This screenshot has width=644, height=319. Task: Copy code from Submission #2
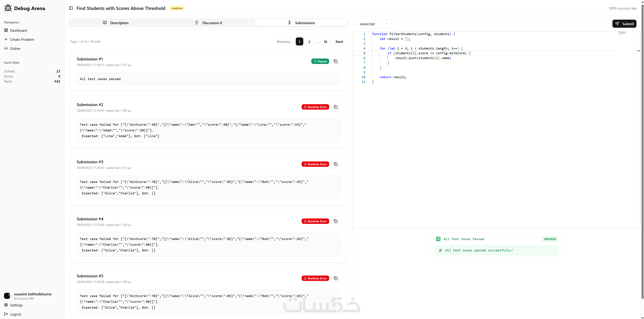336,107
